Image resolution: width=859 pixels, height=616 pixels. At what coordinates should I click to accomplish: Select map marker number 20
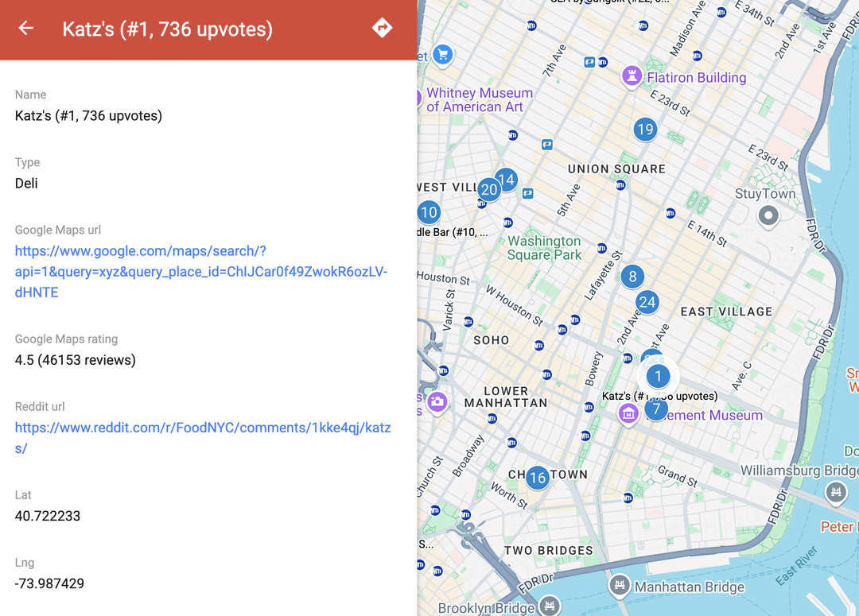[488, 190]
